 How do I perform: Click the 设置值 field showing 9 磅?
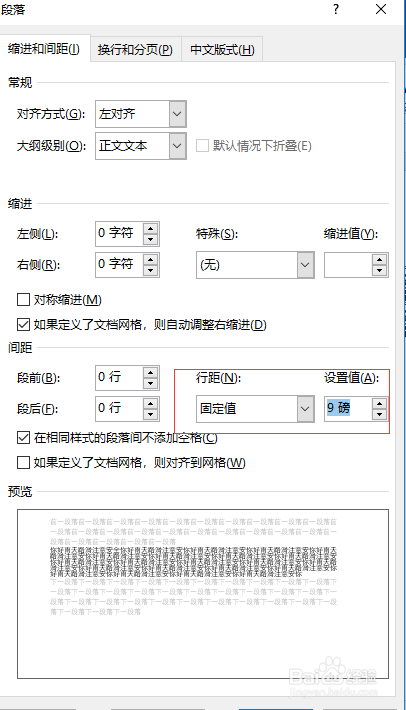pos(348,408)
